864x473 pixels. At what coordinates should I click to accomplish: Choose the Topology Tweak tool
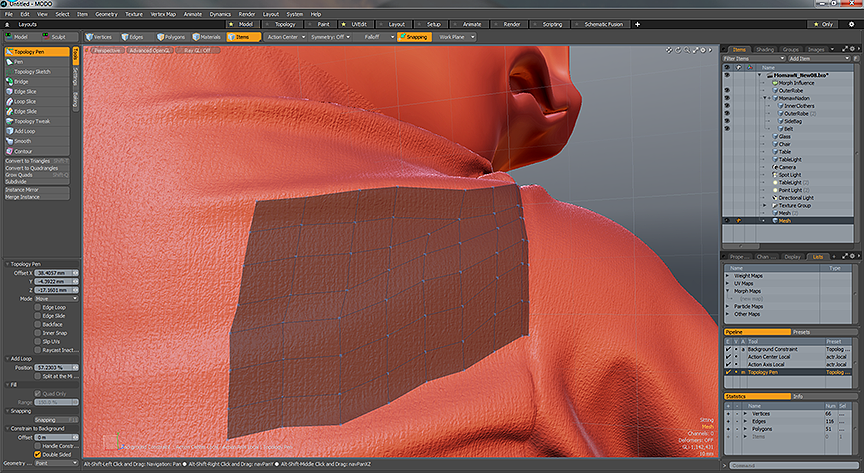tap(37, 121)
